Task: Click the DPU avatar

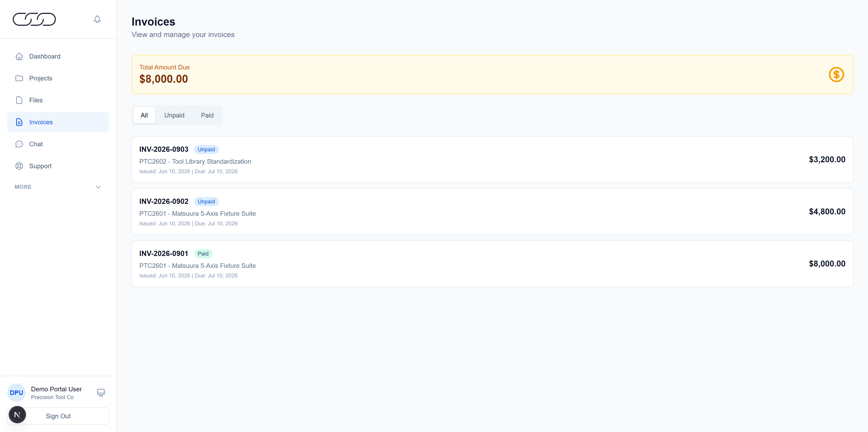Action: tap(16, 392)
